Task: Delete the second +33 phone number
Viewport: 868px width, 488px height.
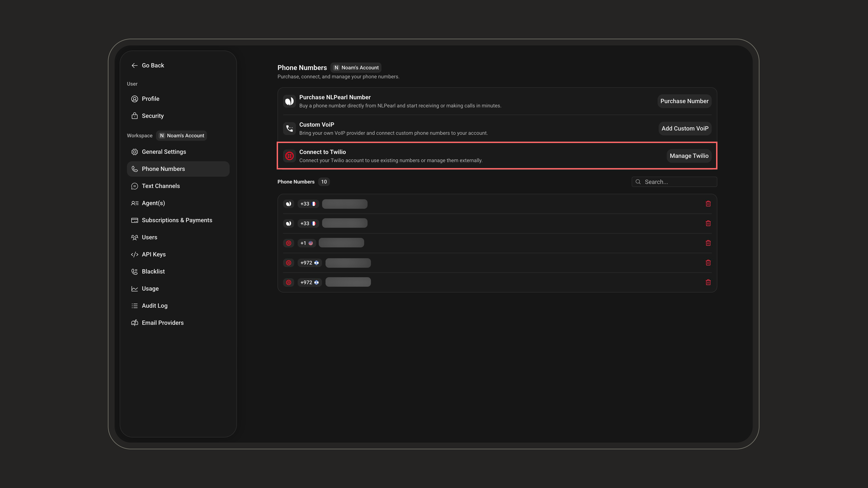Action: [x=708, y=223]
